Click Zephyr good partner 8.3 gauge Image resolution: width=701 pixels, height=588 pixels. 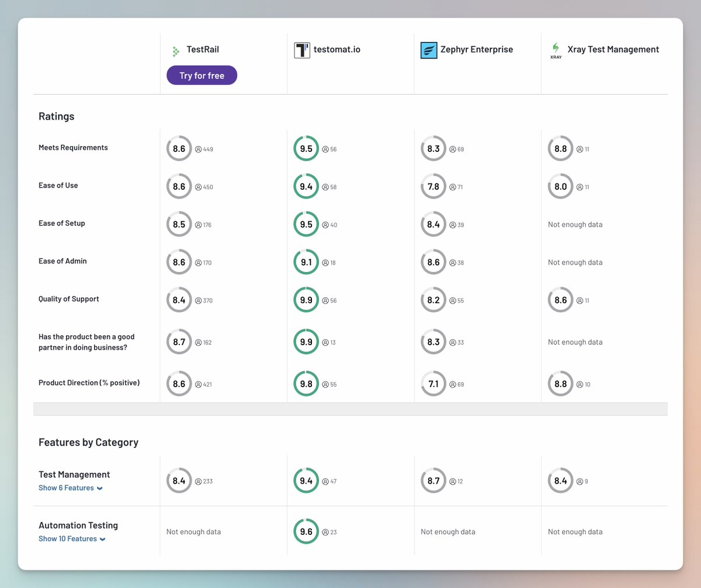click(433, 342)
